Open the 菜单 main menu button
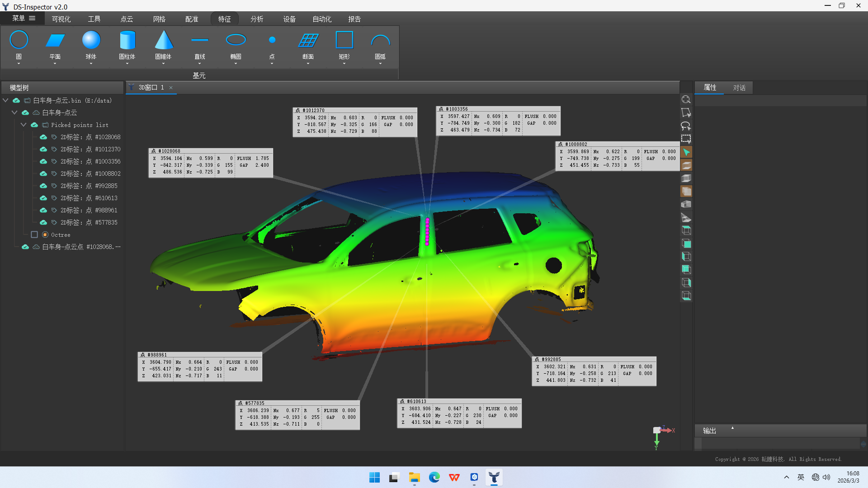Viewport: 868px width, 488px height. (x=24, y=19)
